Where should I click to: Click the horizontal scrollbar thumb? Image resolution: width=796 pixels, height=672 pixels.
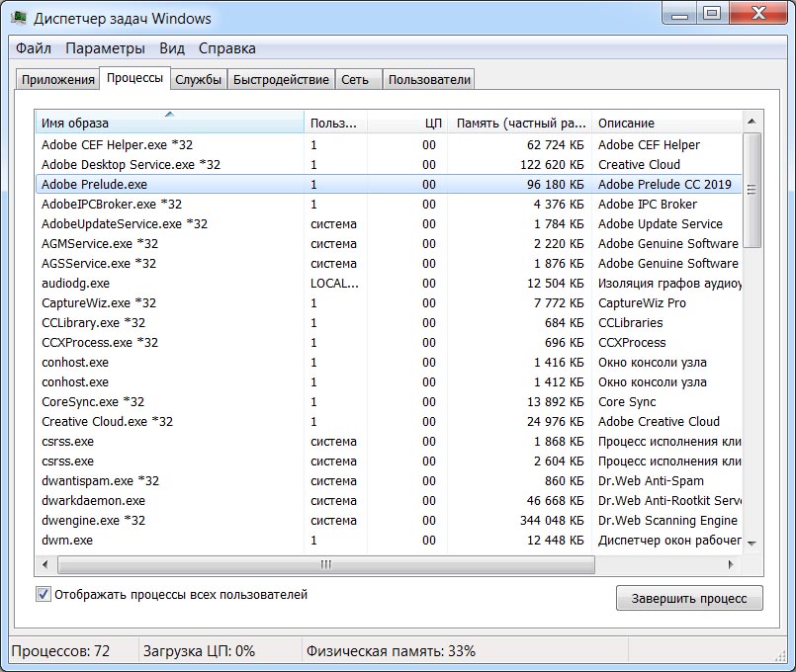[326, 564]
